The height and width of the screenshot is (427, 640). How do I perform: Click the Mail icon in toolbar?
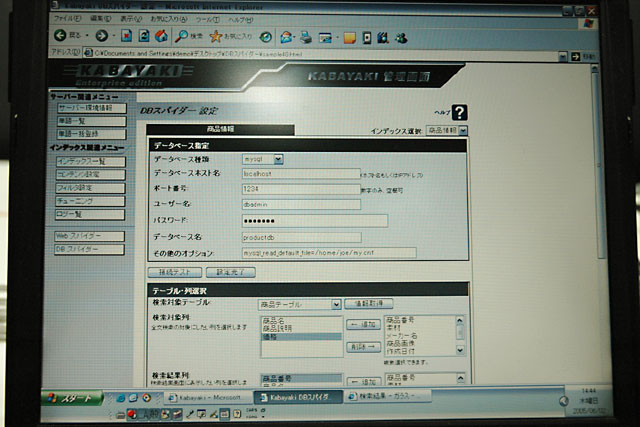(x=286, y=38)
